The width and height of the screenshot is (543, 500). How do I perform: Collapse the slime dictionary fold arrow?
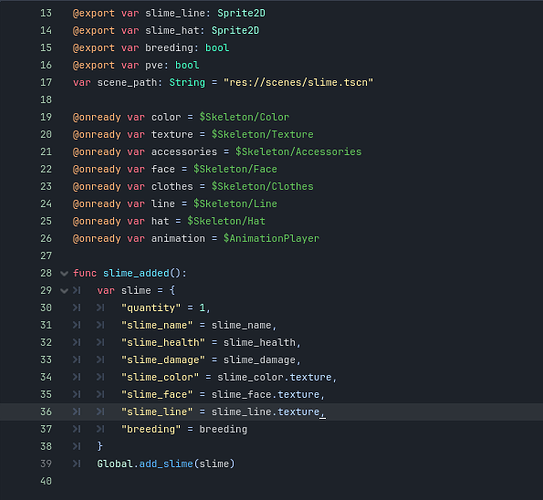point(64,291)
